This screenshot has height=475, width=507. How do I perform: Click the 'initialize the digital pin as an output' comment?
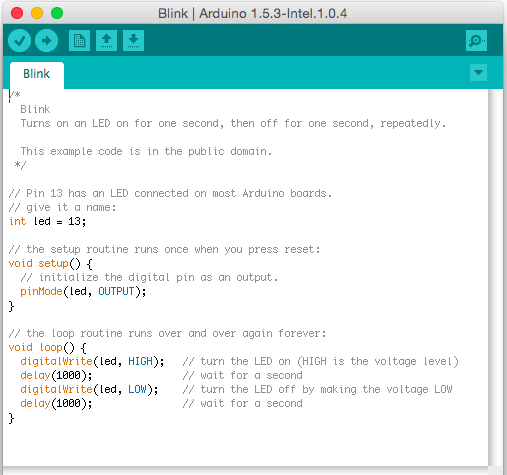click(x=149, y=278)
